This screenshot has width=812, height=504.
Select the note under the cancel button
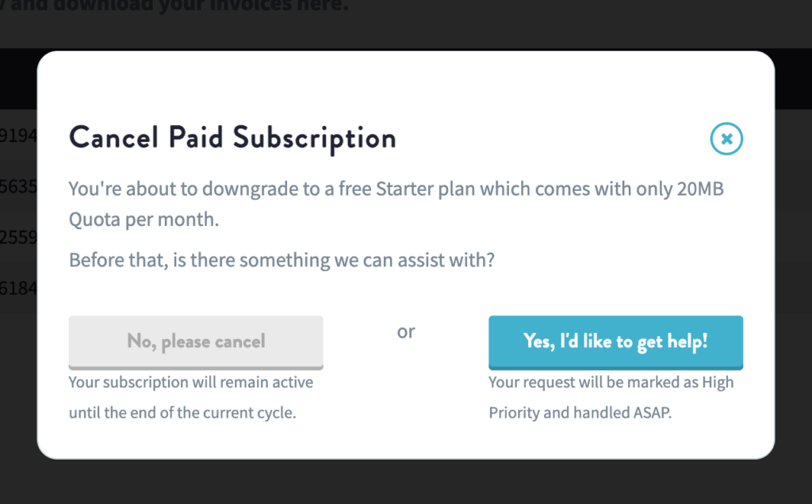click(x=190, y=397)
